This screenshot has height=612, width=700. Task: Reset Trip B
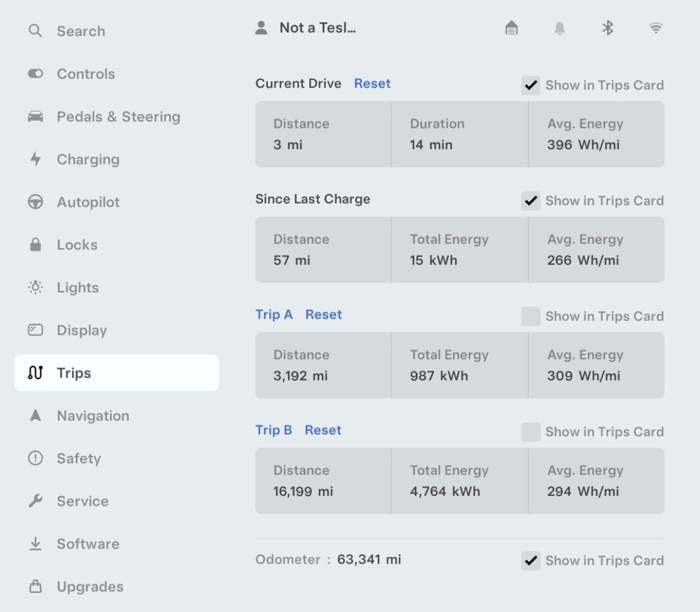[323, 430]
